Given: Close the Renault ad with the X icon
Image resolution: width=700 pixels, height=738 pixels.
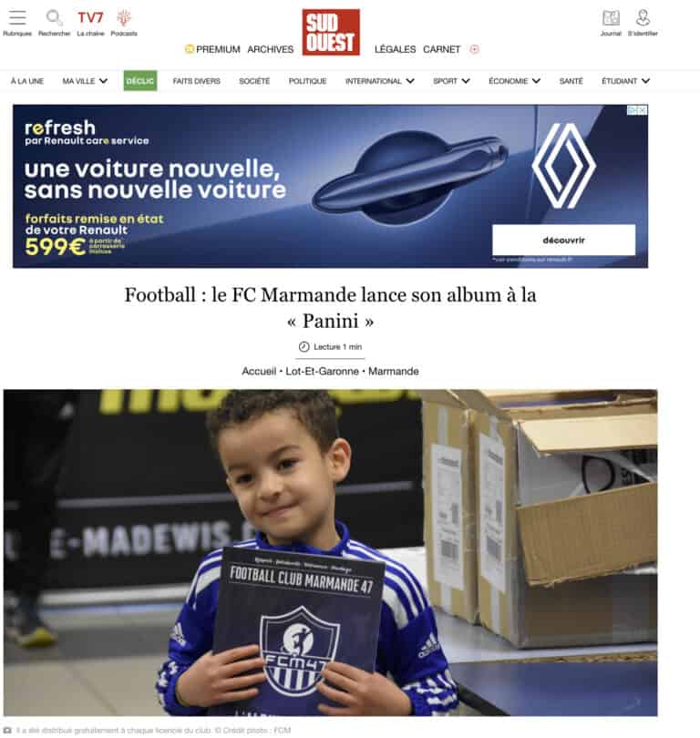Looking at the screenshot, I should 642,110.
